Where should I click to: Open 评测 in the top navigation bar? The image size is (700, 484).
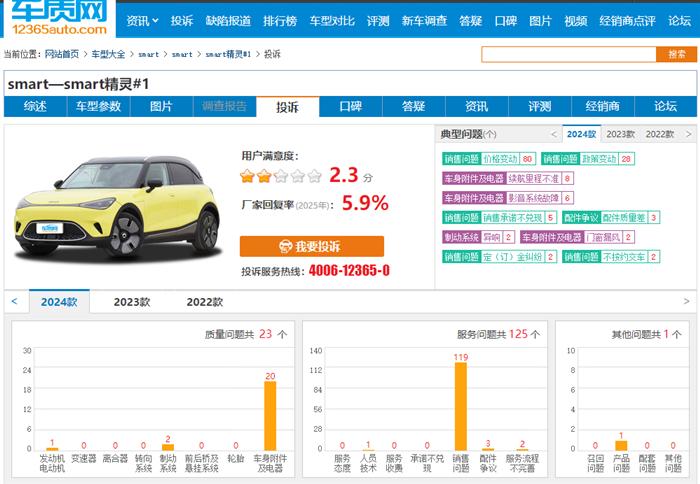tap(378, 21)
